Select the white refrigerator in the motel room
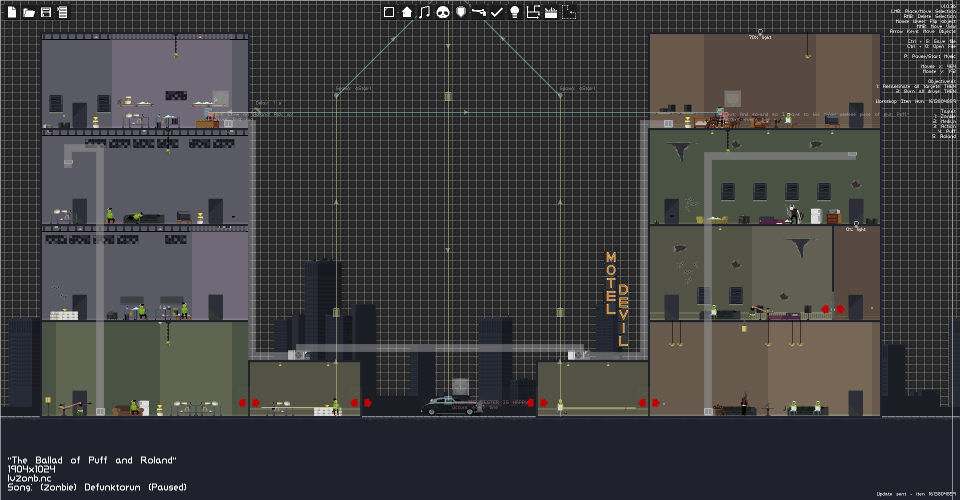 816,216
